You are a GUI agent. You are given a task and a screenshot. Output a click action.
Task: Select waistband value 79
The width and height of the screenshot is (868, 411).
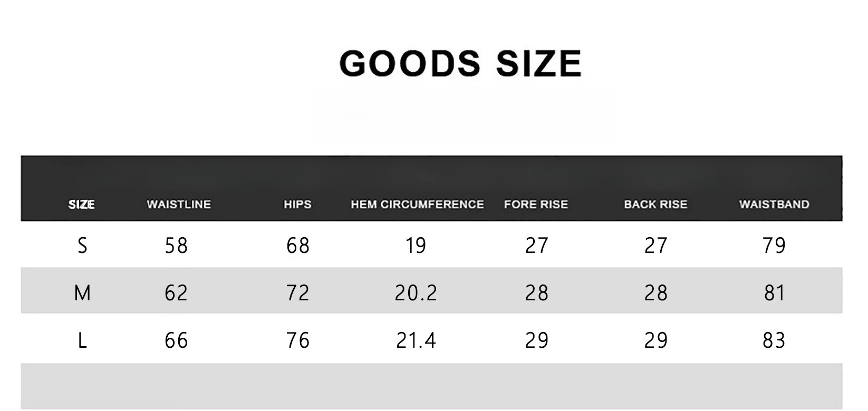pyautogui.click(x=774, y=246)
